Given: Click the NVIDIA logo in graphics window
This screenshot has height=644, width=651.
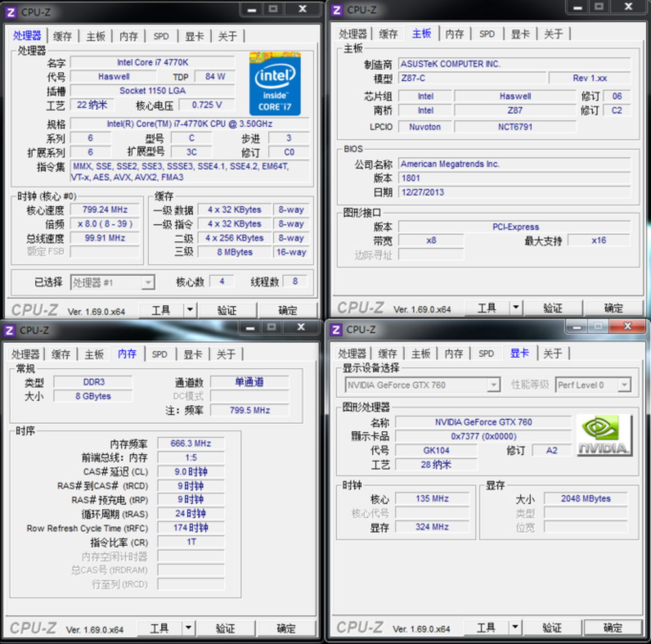Looking at the screenshot, I should tap(605, 435).
